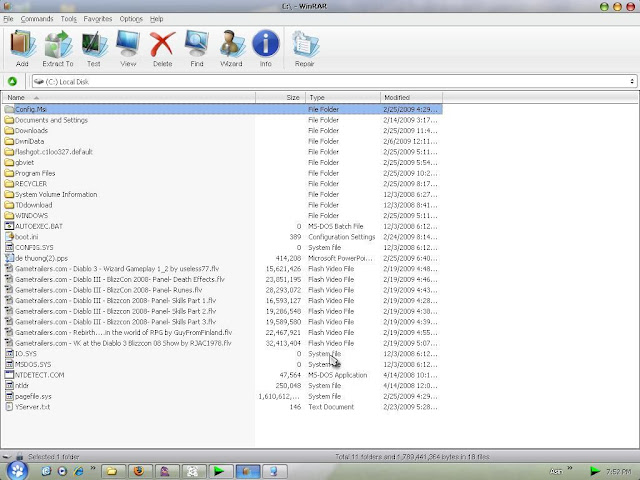Click the lock icon in status bar

tap(19, 456)
